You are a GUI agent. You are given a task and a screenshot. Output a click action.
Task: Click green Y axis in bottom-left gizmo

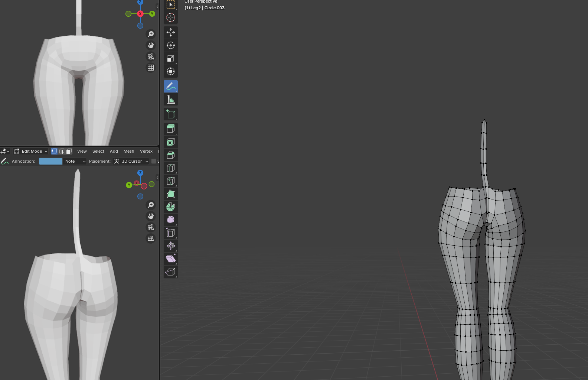[x=129, y=185]
